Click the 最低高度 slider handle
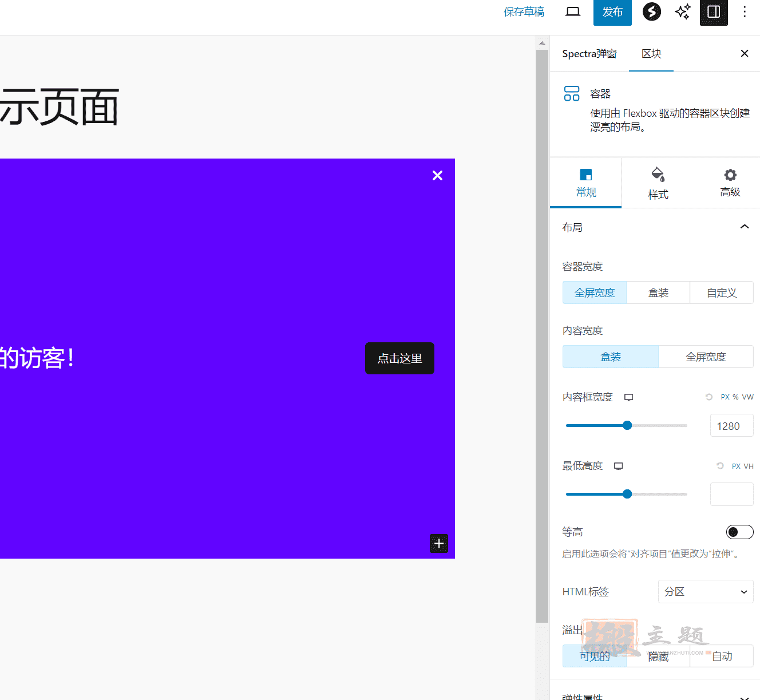Screen dimensions: 760x700 (x=627, y=494)
